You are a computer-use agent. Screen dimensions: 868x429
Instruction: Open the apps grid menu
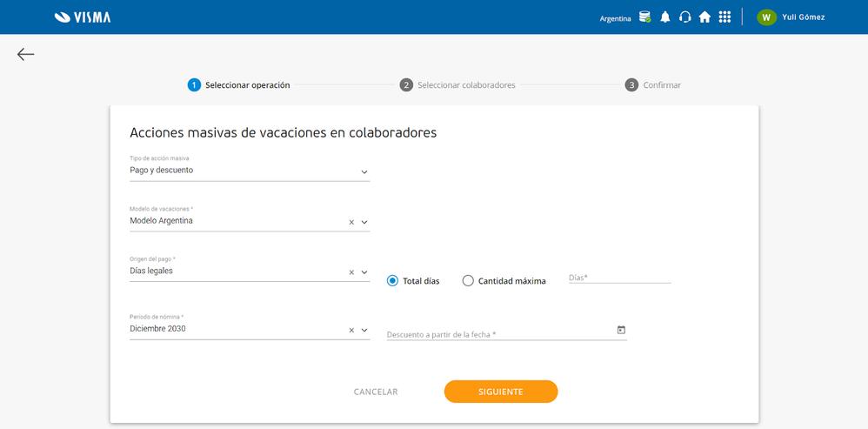(x=724, y=17)
